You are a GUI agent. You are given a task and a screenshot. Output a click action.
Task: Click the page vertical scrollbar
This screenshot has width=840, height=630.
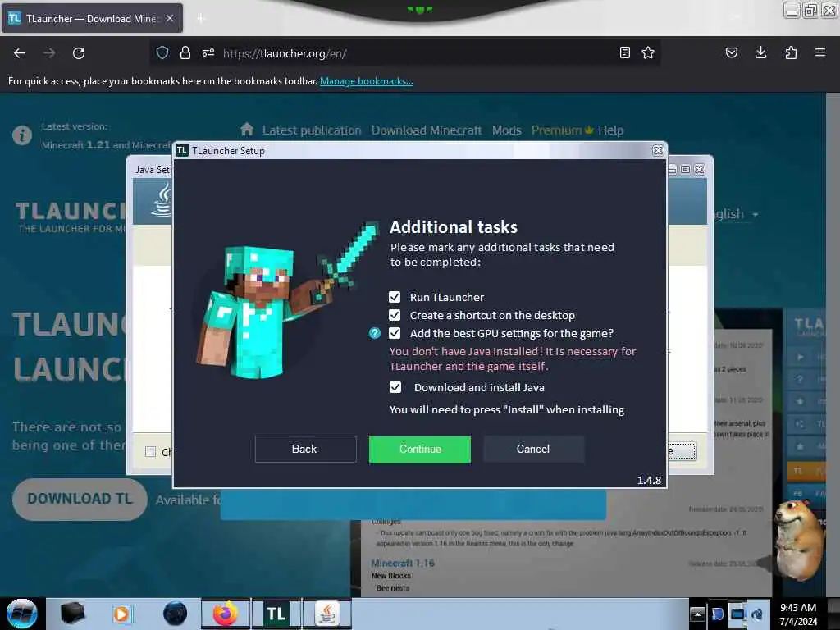click(x=833, y=345)
